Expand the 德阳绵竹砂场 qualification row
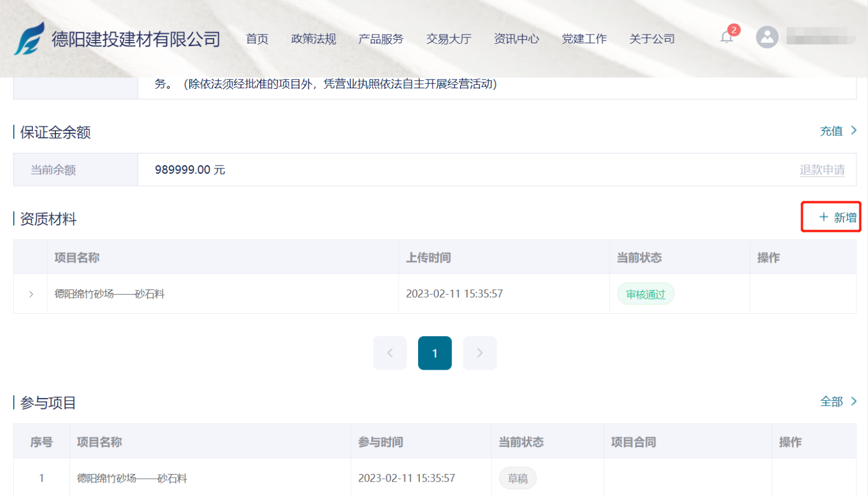 (31, 294)
